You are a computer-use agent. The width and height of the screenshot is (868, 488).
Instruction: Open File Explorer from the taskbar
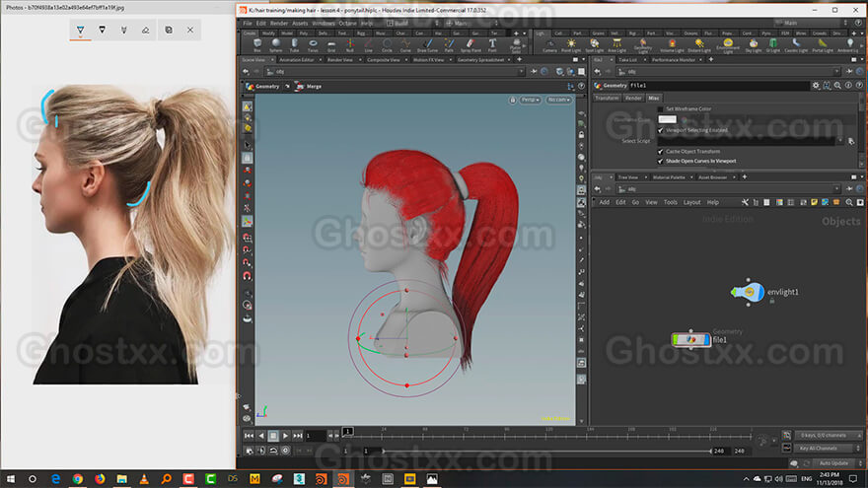(121, 479)
